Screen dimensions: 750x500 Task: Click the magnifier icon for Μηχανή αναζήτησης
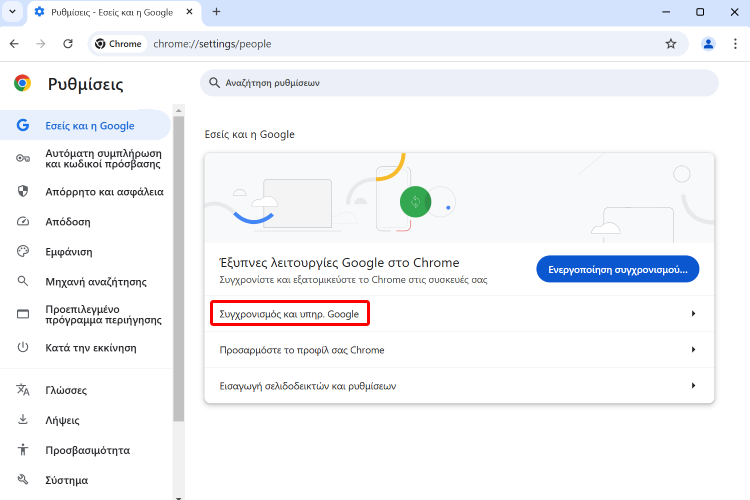(22, 281)
